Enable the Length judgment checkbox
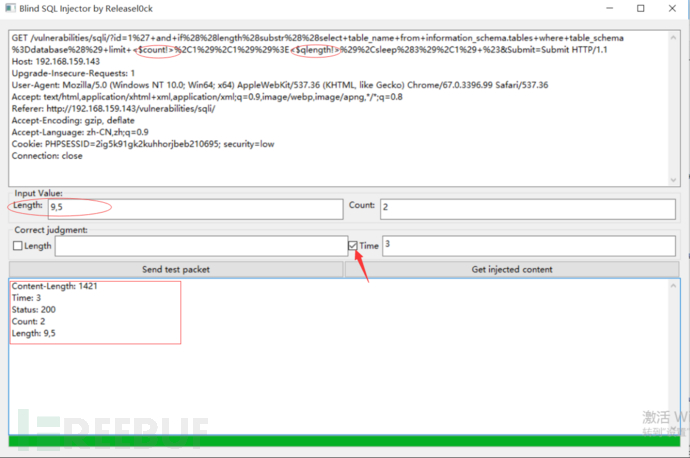Image resolution: width=690 pixels, height=458 pixels. pyautogui.click(x=18, y=246)
